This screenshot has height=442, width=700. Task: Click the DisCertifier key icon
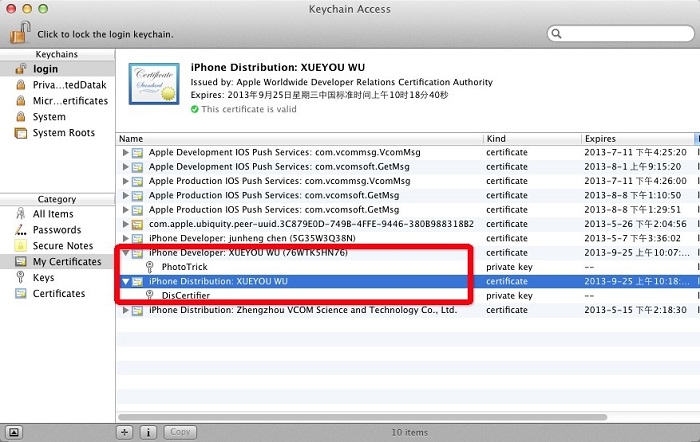click(x=150, y=296)
